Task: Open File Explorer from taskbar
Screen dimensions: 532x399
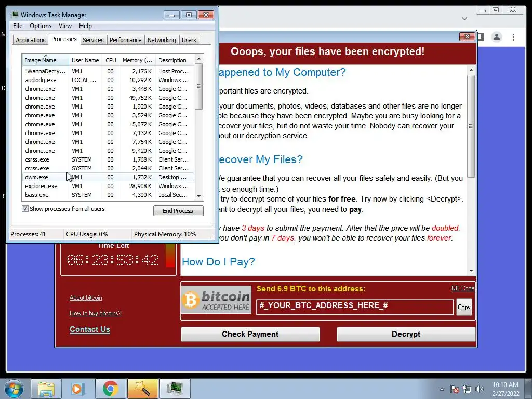Action: (x=46, y=389)
